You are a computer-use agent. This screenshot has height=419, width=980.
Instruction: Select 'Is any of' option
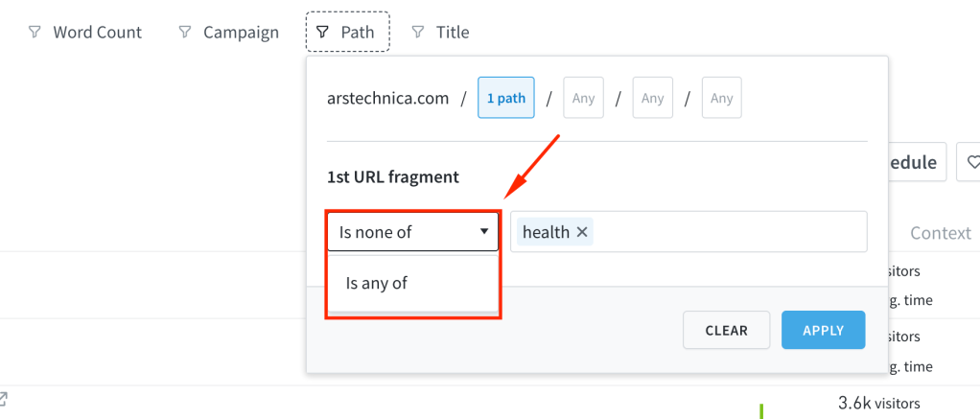click(x=376, y=283)
